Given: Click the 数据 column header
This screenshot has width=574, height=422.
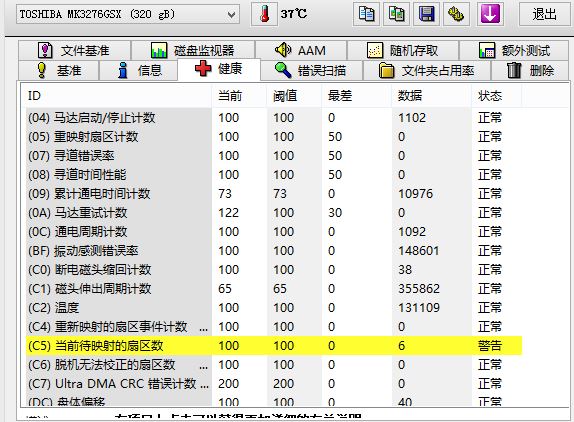Looking at the screenshot, I should click(x=431, y=96).
